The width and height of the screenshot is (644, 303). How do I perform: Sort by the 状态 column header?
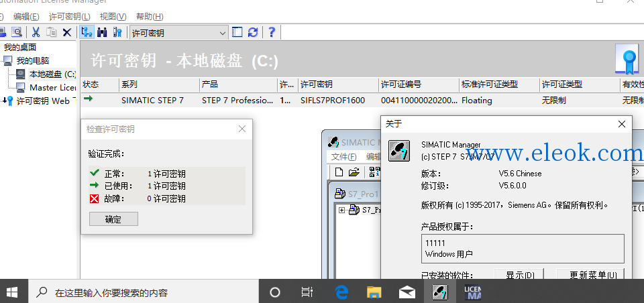(x=100, y=84)
